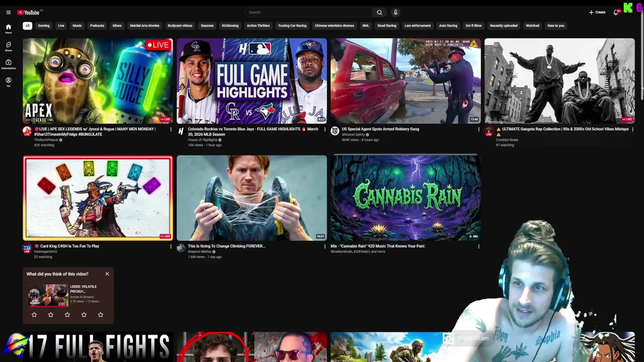Select the Martial Arts Movies chip
Viewport: 644px width, 362px height.
145,26
